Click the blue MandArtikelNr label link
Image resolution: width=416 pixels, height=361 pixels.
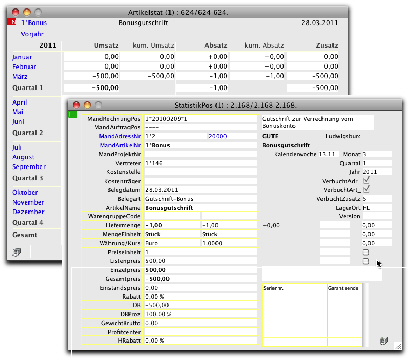pyautogui.click(x=120, y=145)
